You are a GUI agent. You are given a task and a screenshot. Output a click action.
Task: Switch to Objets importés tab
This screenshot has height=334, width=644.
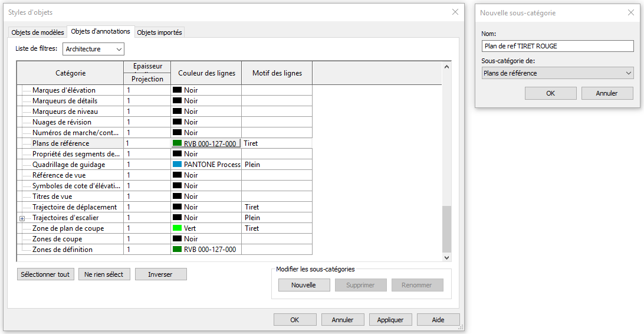160,32
